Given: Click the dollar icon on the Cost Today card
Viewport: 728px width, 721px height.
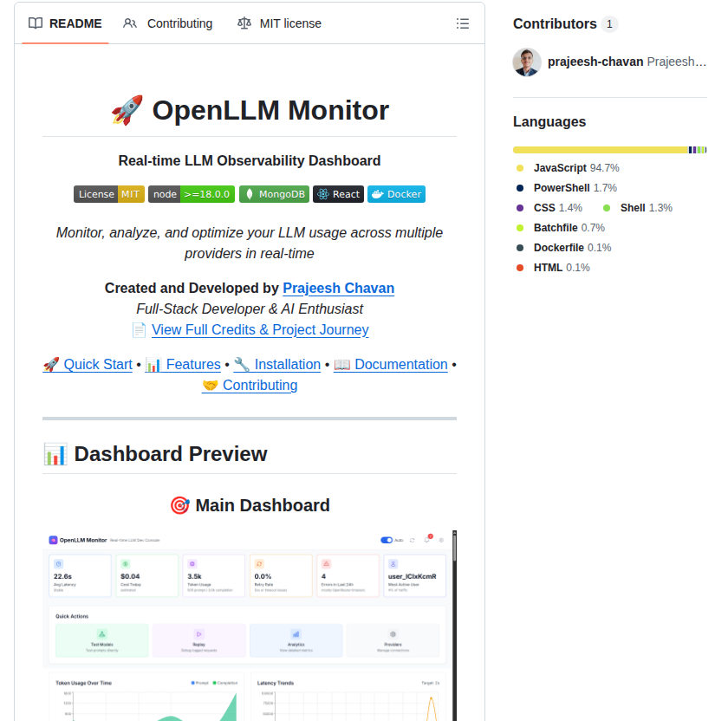Looking at the screenshot, I should point(124,563).
